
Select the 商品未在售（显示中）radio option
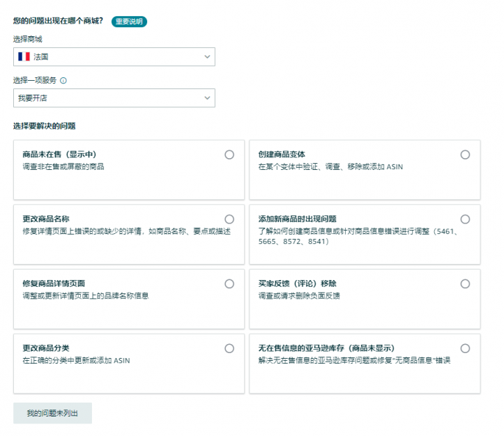pos(229,155)
